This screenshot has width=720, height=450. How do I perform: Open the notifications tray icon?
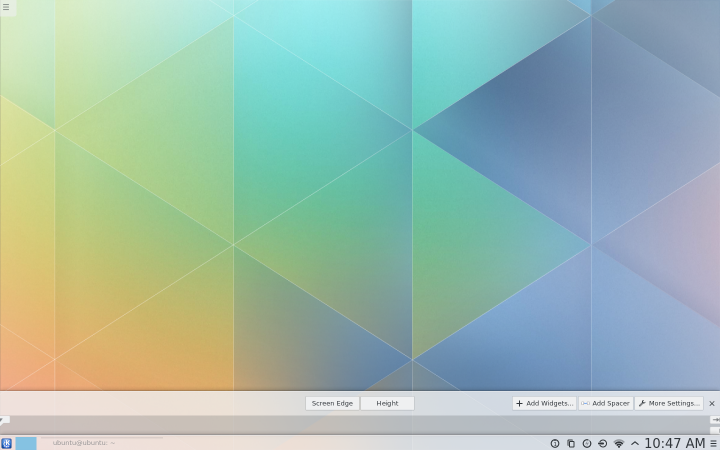[555, 443]
